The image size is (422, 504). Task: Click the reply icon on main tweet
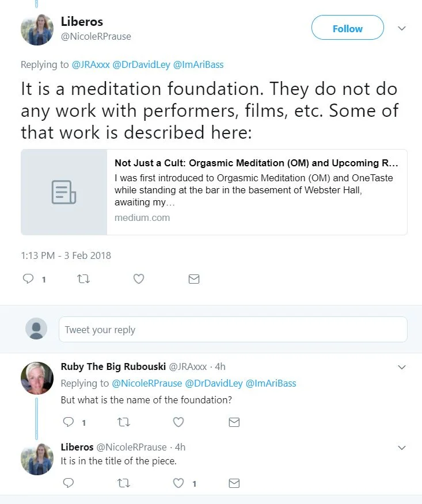(28, 279)
